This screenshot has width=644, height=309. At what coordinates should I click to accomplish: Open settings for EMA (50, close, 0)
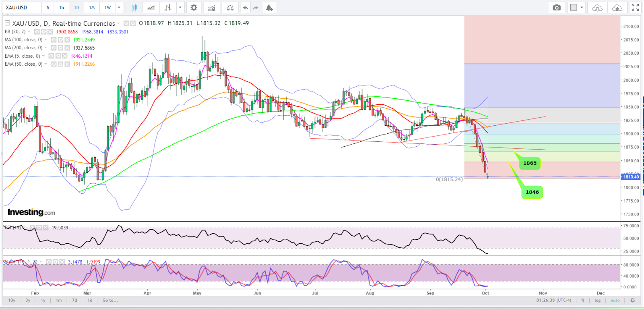[60, 64]
